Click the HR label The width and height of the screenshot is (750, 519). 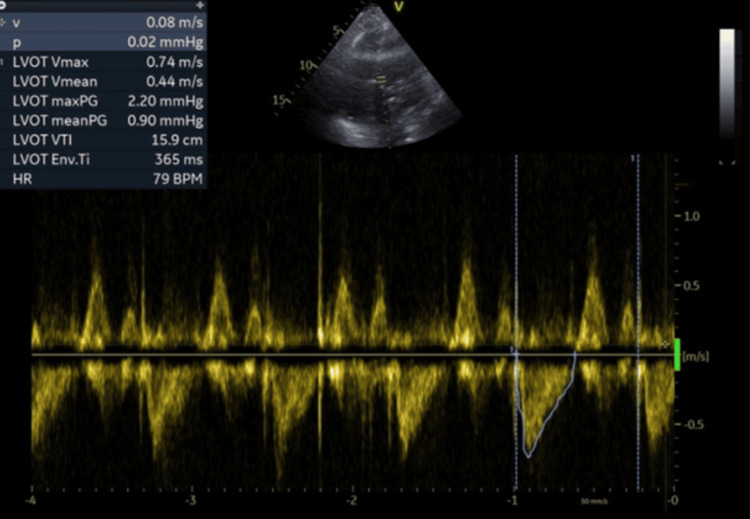[x=22, y=179]
